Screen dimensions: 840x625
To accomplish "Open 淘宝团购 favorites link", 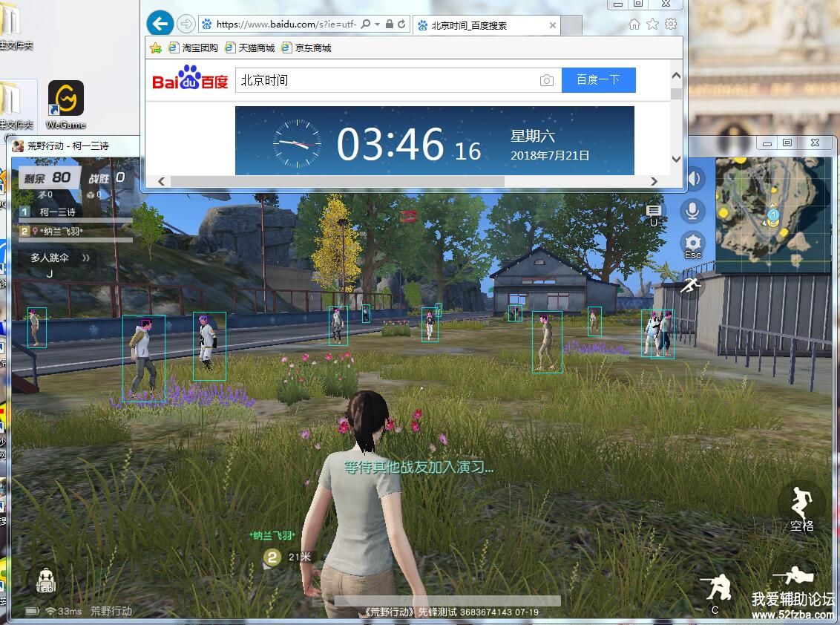I will pos(193,48).
